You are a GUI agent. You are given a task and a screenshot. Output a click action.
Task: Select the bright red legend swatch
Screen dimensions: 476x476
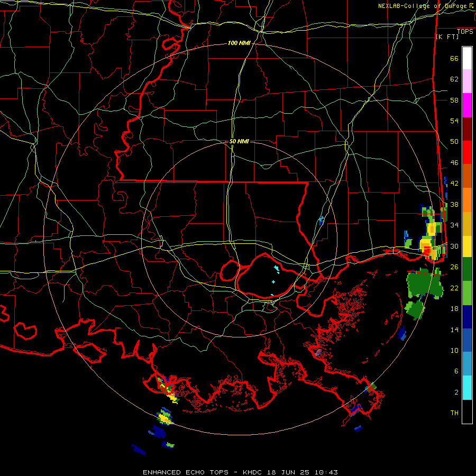pyautogui.click(x=467, y=152)
